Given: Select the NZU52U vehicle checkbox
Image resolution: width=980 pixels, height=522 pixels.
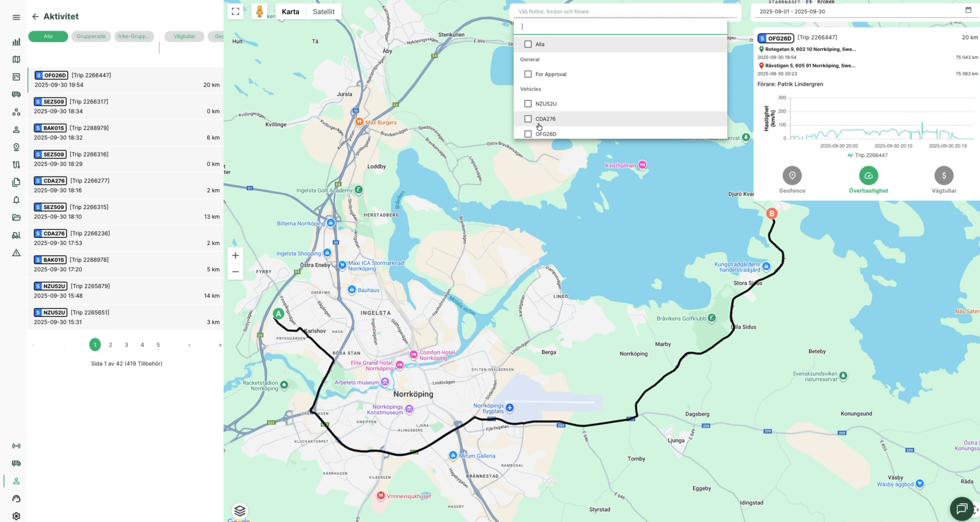Looking at the screenshot, I should pos(528,104).
